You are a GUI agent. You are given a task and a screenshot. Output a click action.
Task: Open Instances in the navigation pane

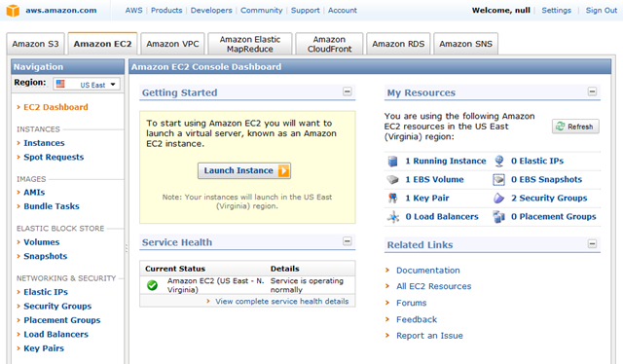44,143
